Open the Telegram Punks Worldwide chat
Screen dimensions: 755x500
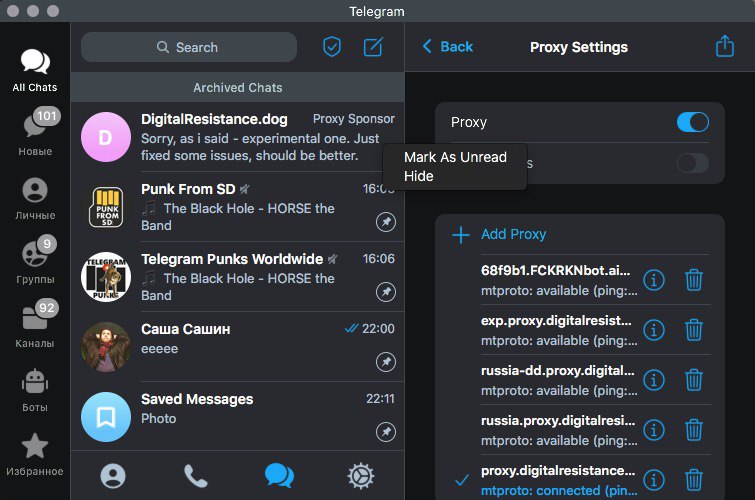click(x=238, y=277)
